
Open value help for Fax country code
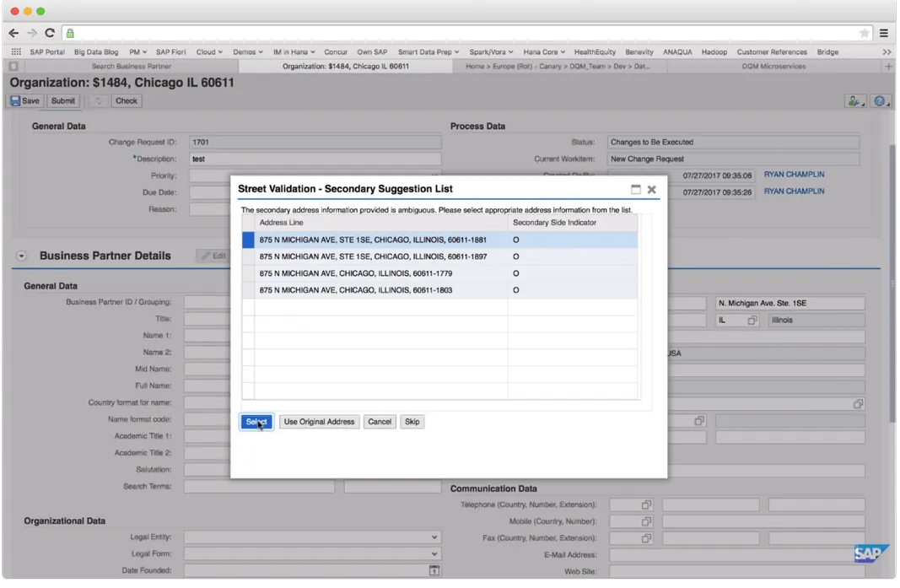[x=646, y=537]
